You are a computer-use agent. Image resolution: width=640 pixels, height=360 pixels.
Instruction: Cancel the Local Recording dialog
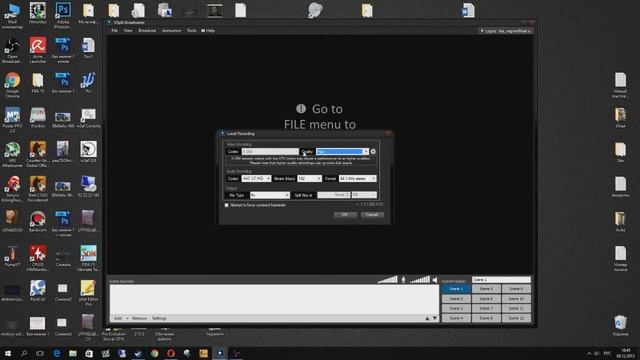(x=372, y=215)
